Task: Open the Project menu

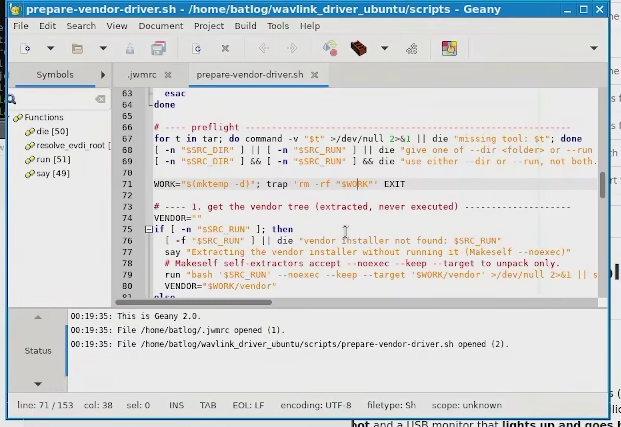Action: (x=209, y=26)
